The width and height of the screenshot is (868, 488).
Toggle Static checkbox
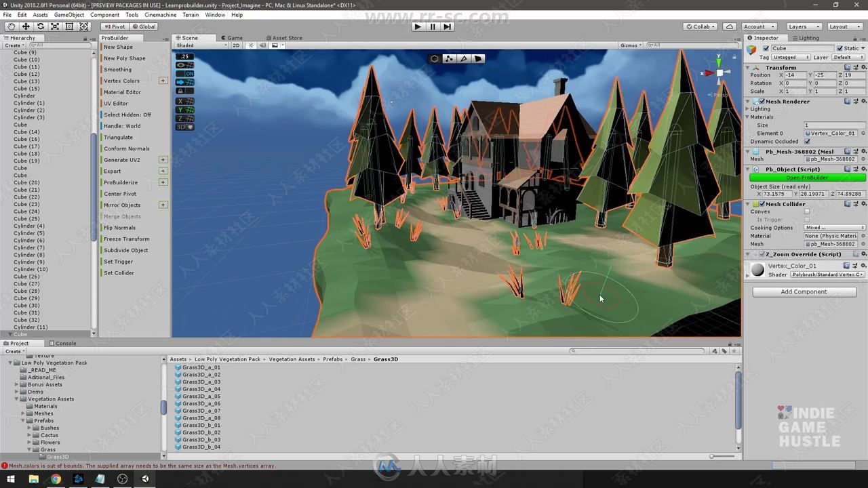840,48
